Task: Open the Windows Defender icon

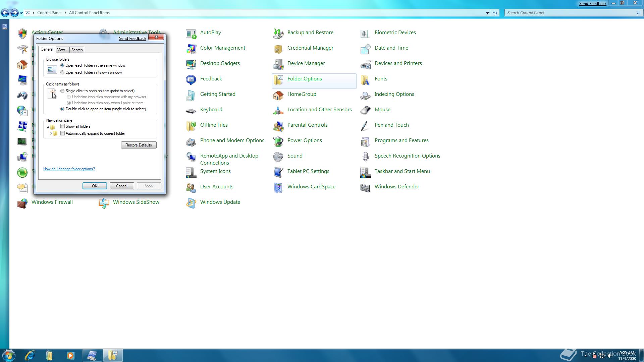Action: pyautogui.click(x=365, y=188)
